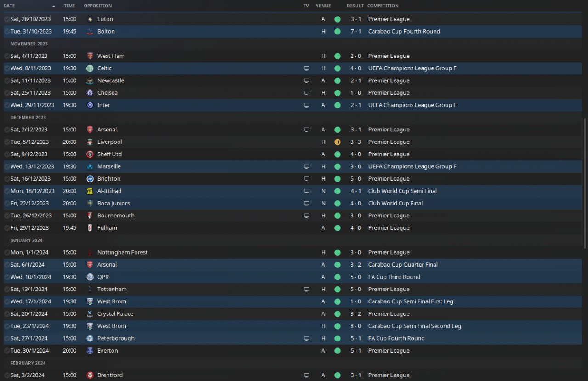The width and height of the screenshot is (588, 381).
Task: Click the Boca Juniors club badge
Action: 90,203
